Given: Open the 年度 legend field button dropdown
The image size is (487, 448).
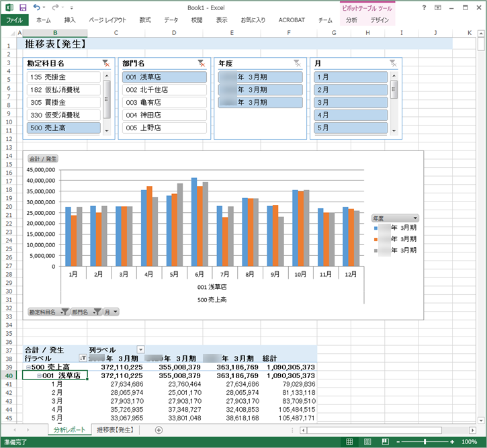Looking at the screenshot, I should tap(395, 218).
